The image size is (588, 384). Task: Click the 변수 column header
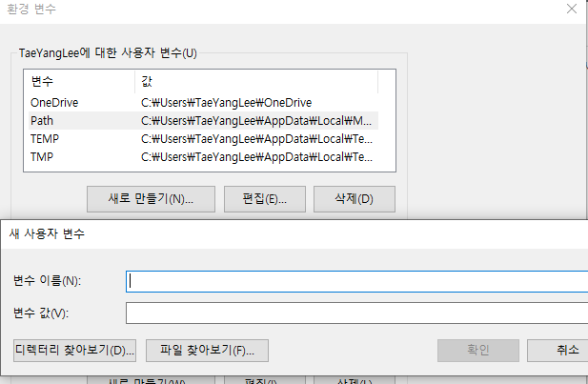tap(79, 81)
